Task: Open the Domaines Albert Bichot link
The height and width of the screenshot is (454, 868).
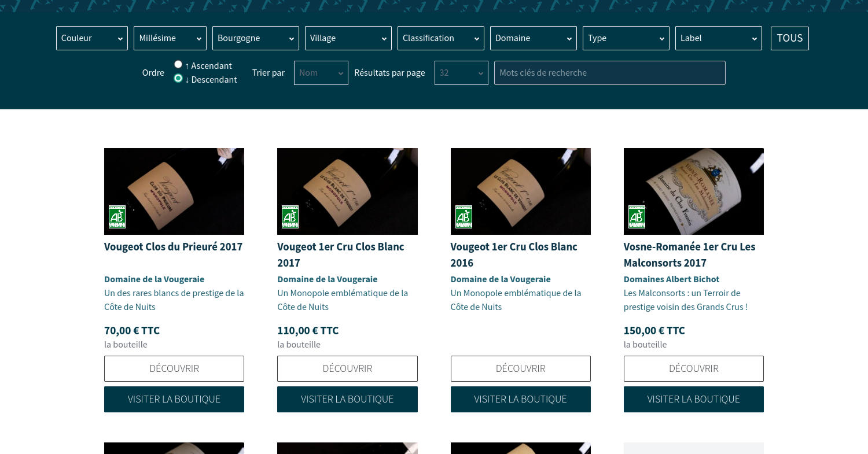Action: 671,279
